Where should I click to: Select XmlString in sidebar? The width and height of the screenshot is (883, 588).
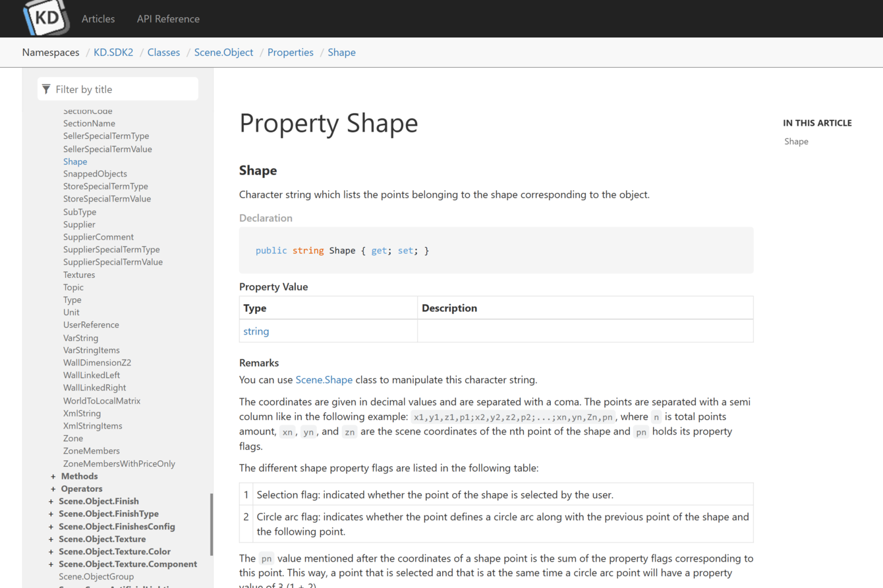pos(82,414)
